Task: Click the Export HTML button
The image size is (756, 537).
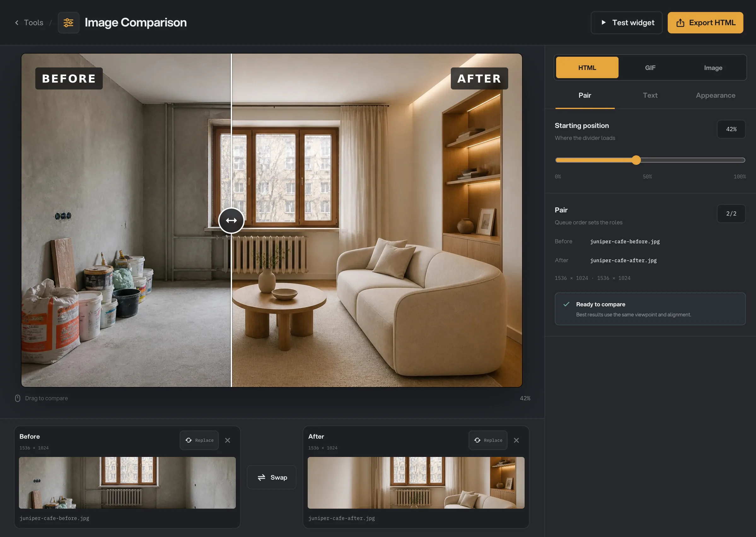Action: point(705,22)
